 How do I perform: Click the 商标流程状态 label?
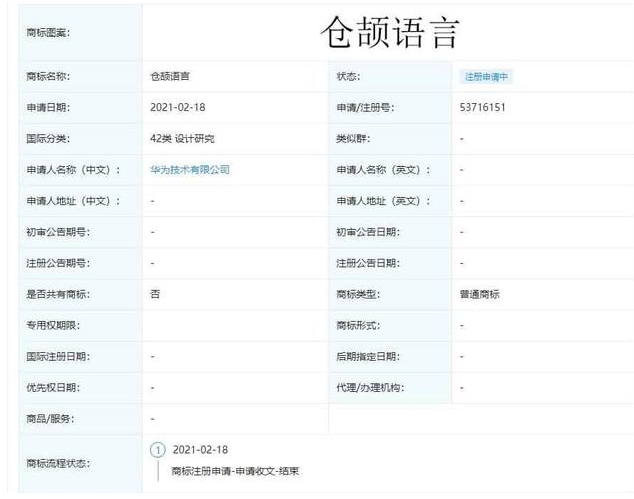pos(58,463)
